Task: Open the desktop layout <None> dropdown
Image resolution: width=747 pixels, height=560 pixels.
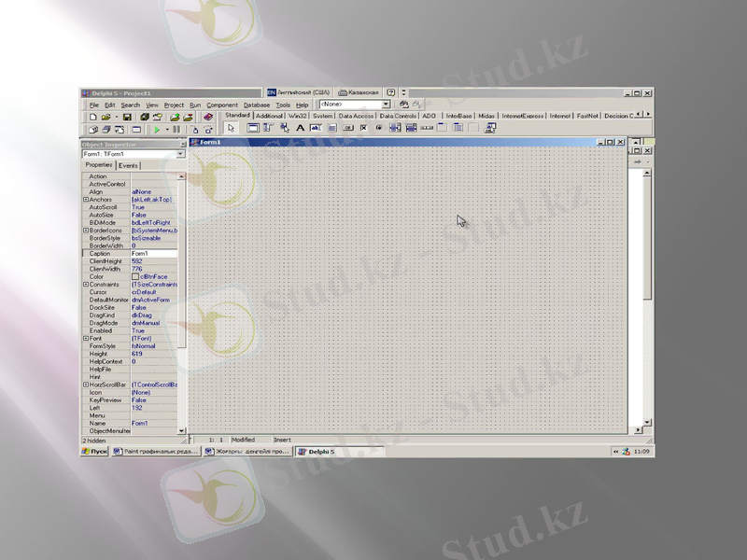Action: pos(386,105)
